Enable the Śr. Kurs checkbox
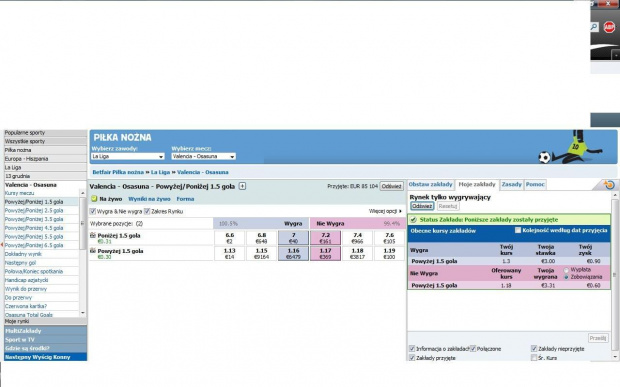The width and height of the screenshot is (620, 387). click(534, 358)
